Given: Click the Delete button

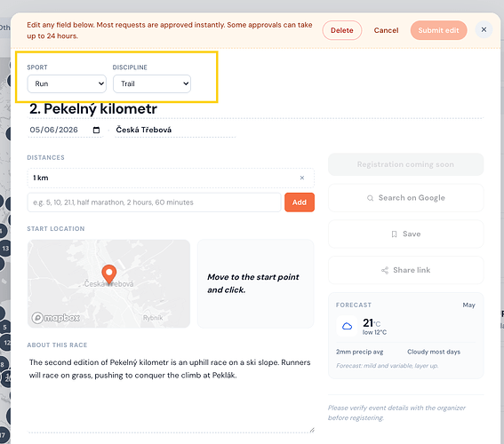Looking at the screenshot, I should pos(342,30).
